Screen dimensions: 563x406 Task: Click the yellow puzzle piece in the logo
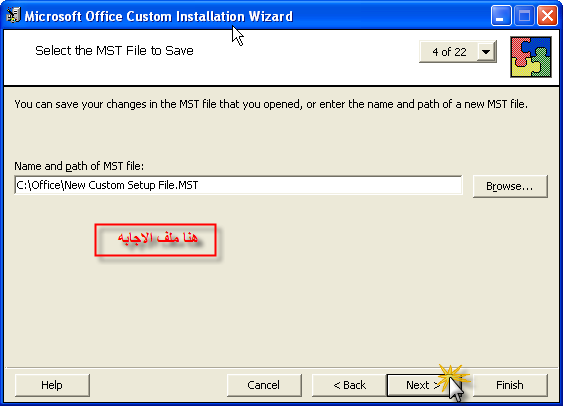(525, 68)
